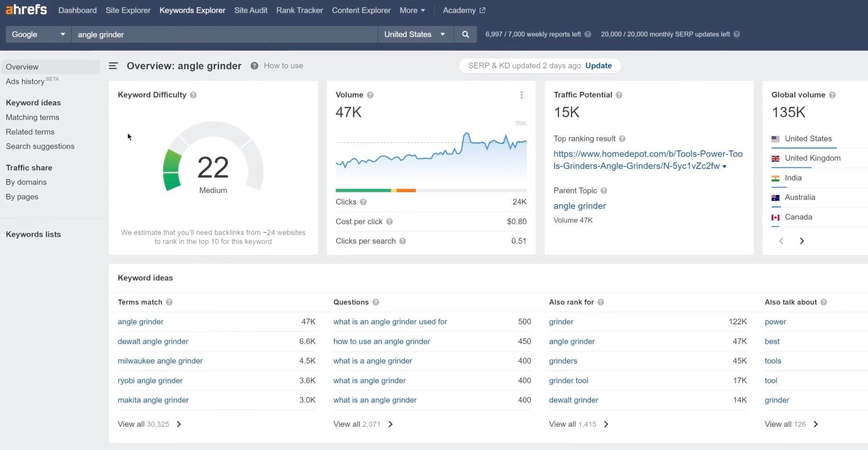Open Rank Tracker in top navigation
868x450 pixels.
[299, 10]
